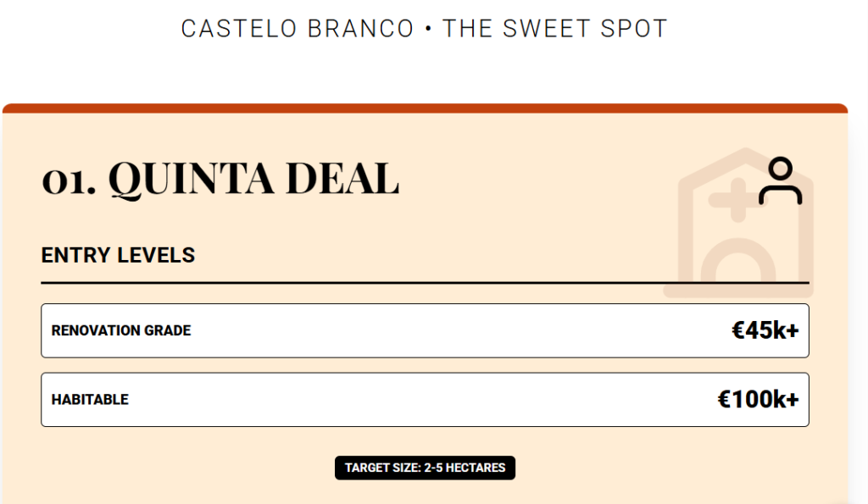Click the "TARGET SIZE: 2-5 HECTARES" badge
868x504 pixels.
(425, 468)
